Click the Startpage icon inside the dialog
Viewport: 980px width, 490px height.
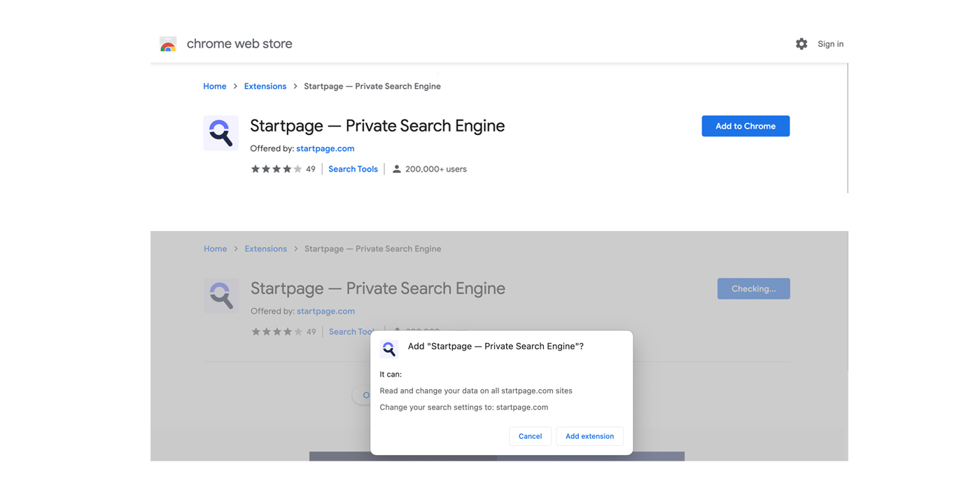pos(389,349)
